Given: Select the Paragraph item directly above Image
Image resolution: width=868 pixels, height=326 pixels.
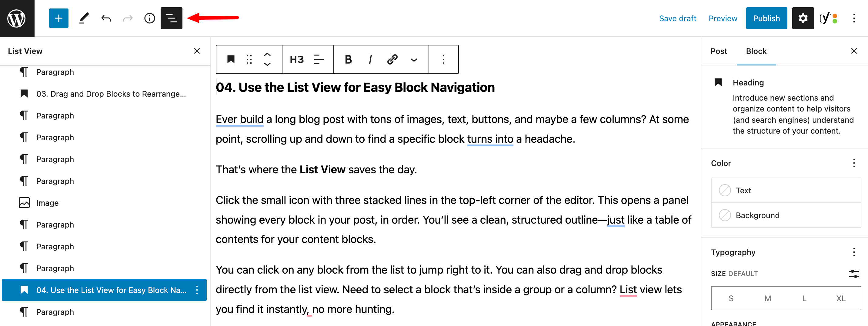Looking at the screenshot, I should click(104, 181).
